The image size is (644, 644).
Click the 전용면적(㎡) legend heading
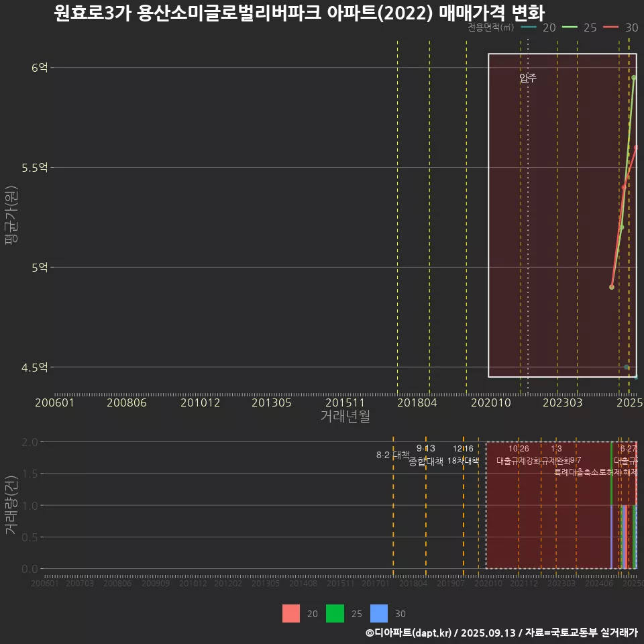point(491,28)
